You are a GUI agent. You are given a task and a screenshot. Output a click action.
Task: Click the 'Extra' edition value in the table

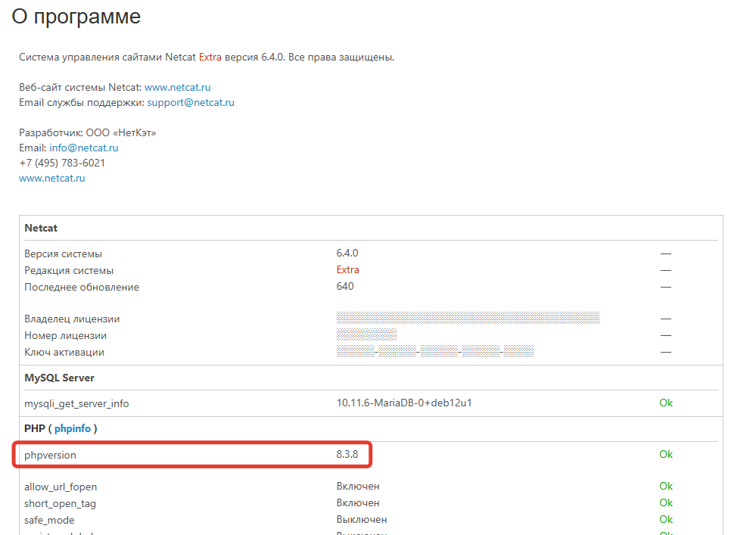347,270
